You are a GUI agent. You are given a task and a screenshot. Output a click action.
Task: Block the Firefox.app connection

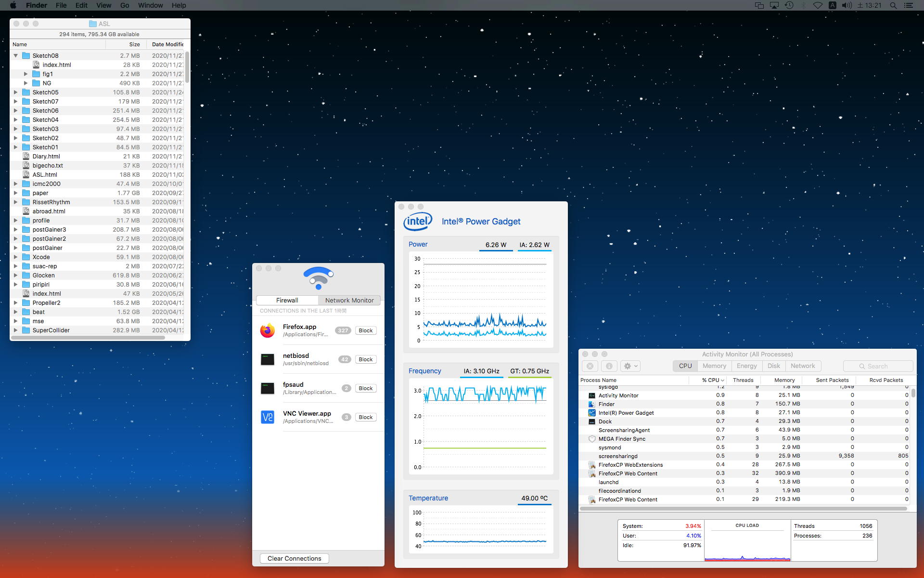point(366,330)
